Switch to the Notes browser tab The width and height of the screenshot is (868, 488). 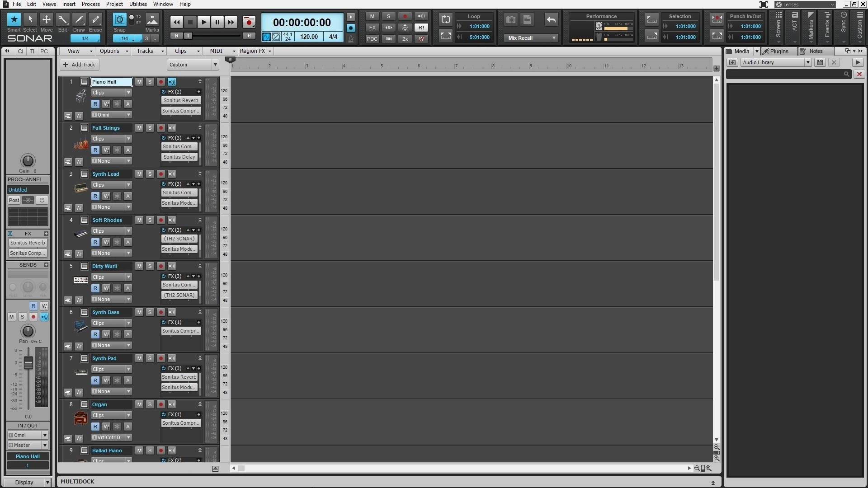816,51
